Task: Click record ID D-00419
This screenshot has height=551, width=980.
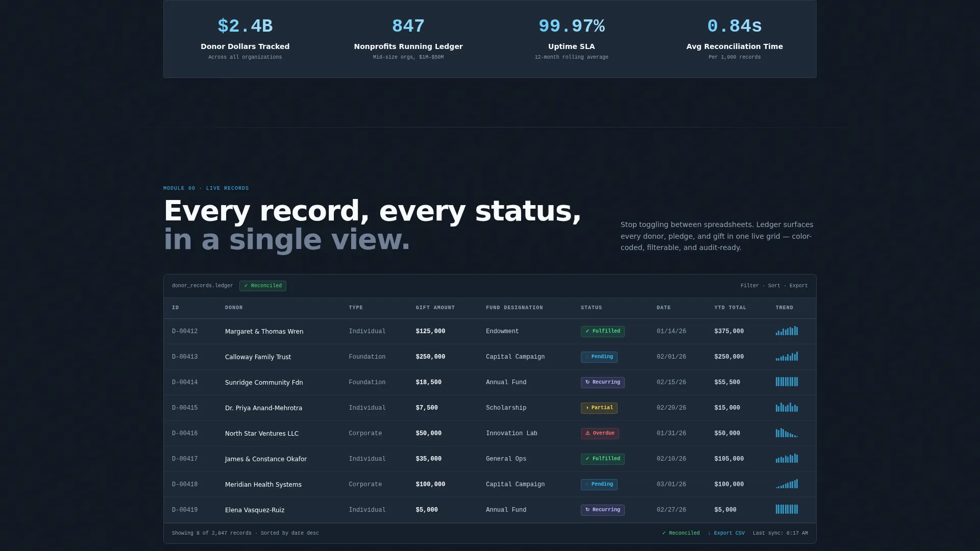Action: [x=185, y=510]
